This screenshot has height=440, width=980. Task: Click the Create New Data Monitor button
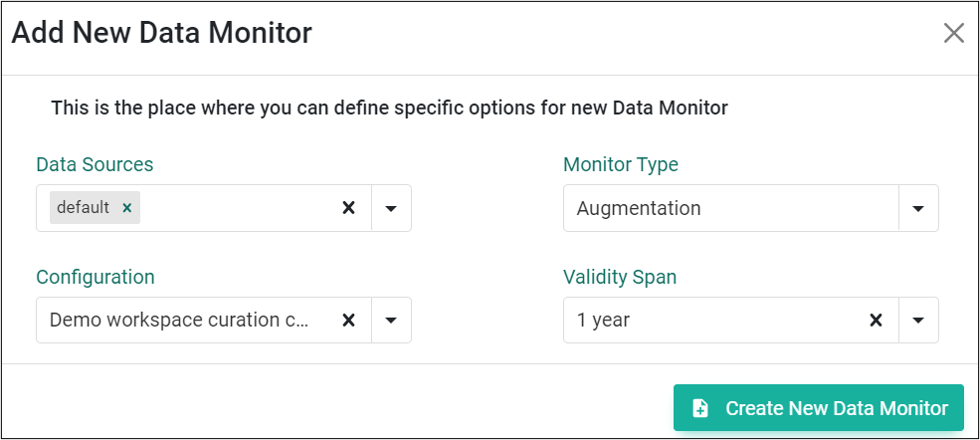click(x=819, y=408)
